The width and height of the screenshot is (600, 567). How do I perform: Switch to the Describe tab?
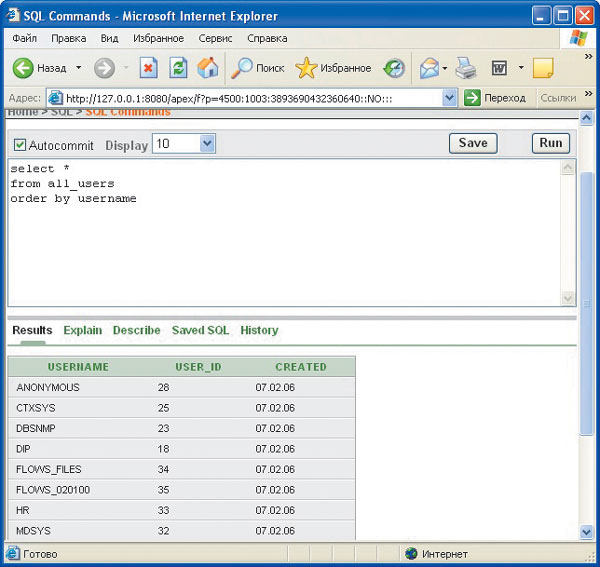137,330
